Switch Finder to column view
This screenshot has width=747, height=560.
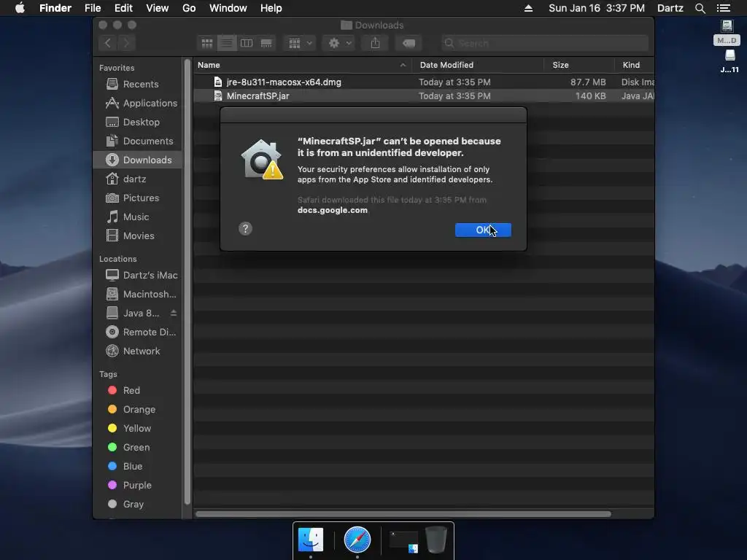click(x=247, y=43)
